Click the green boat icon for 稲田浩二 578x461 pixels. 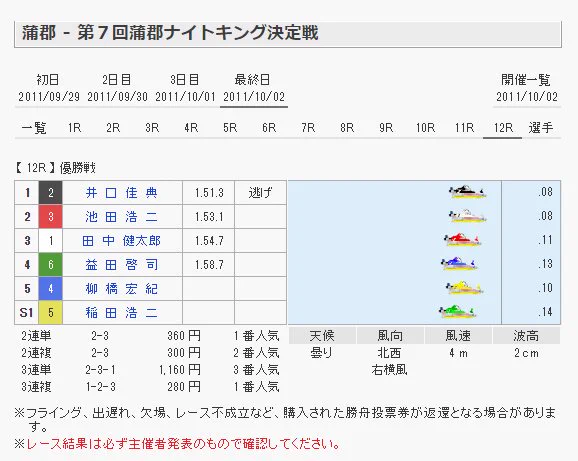(457, 312)
